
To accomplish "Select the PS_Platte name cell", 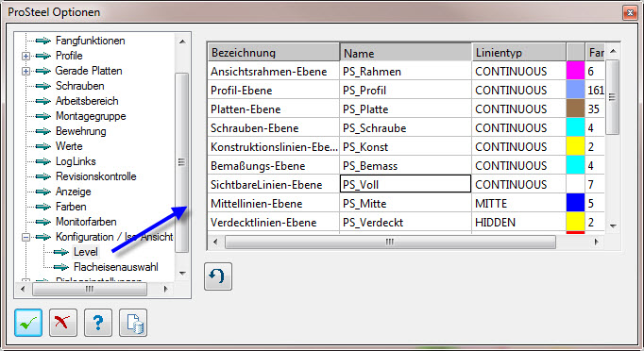I will 405,109.
